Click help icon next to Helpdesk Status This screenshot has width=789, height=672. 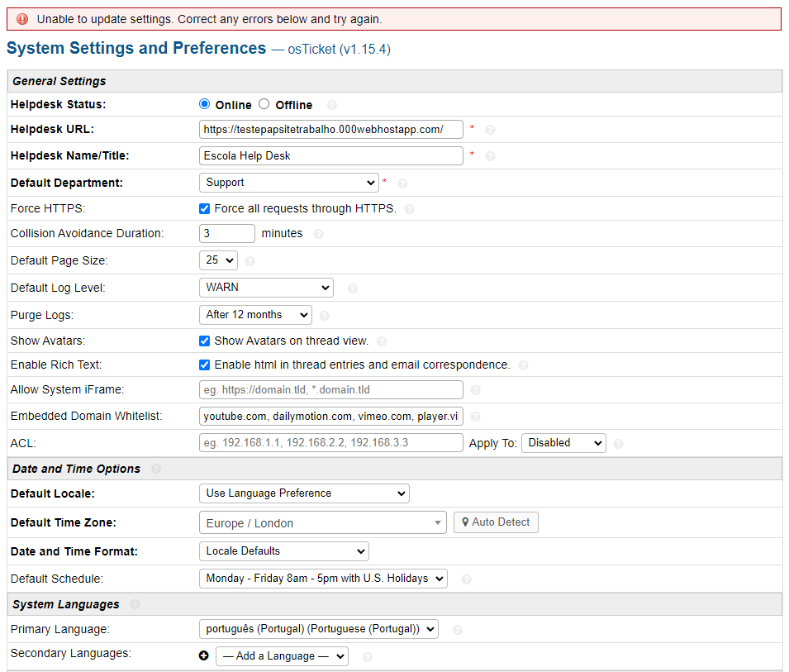click(x=332, y=105)
